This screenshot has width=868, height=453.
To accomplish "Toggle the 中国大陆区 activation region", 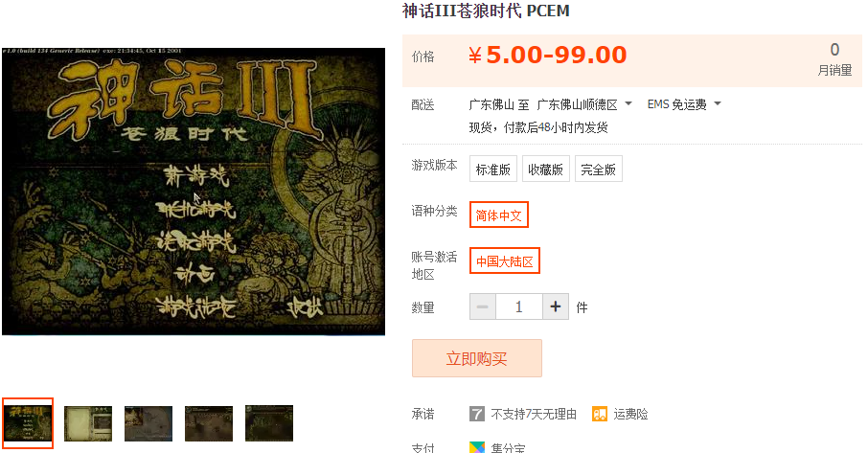I will [x=504, y=260].
